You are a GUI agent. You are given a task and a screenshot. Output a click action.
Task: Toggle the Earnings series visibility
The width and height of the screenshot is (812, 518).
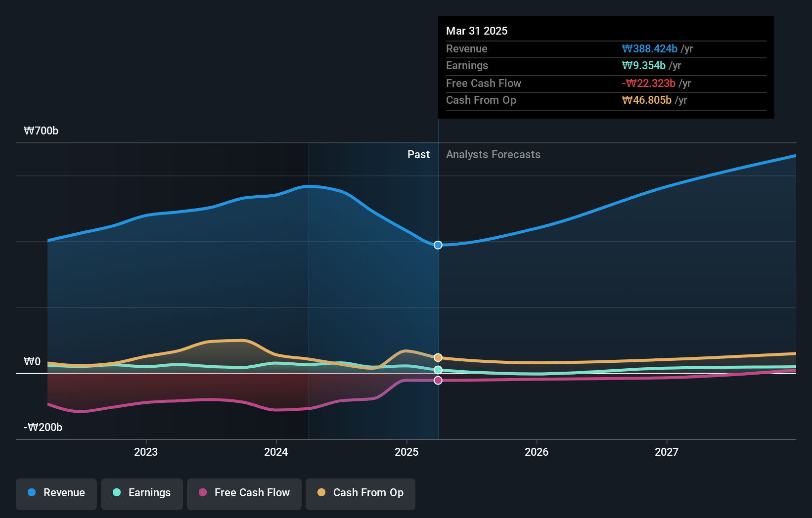tap(142, 493)
